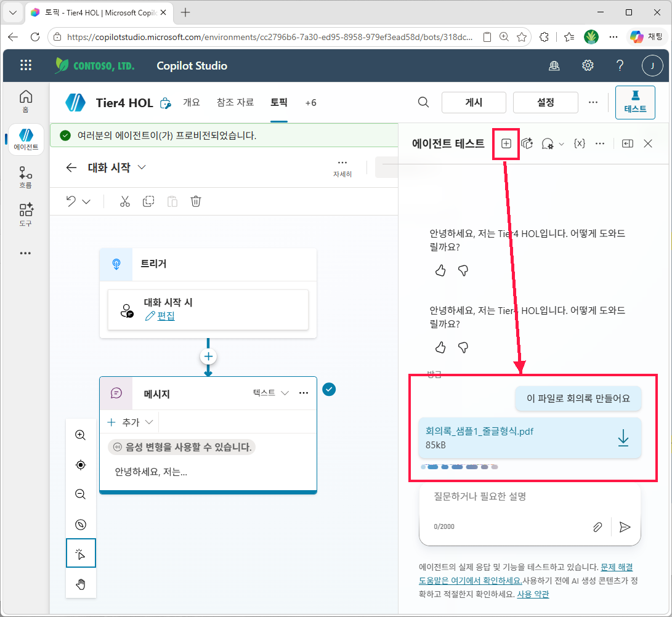Viewport: 672px width, 617px height.
Task: Open the 사용 약관 link
Action: click(x=533, y=594)
